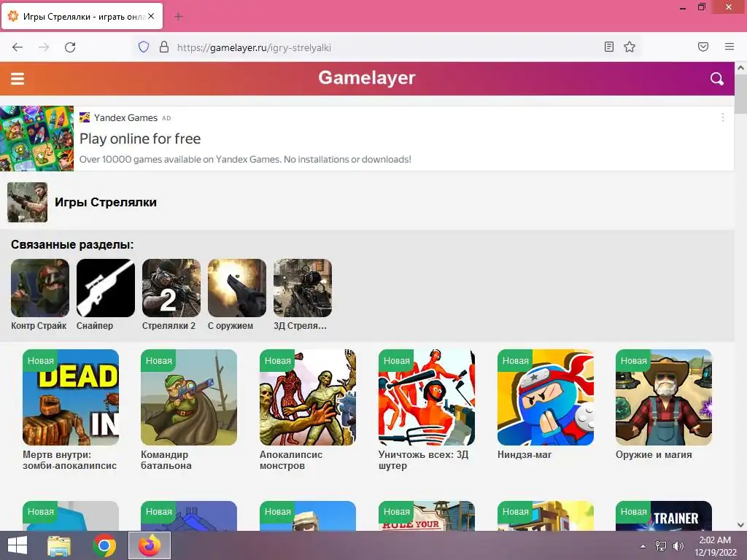Screen dimensions: 747x560
Task: Open network status tray icon
Action: click(661, 545)
